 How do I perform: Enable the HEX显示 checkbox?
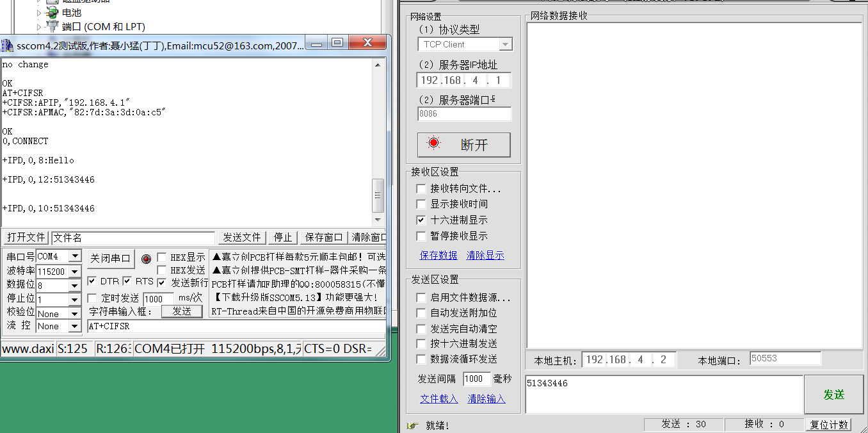click(161, 256)
